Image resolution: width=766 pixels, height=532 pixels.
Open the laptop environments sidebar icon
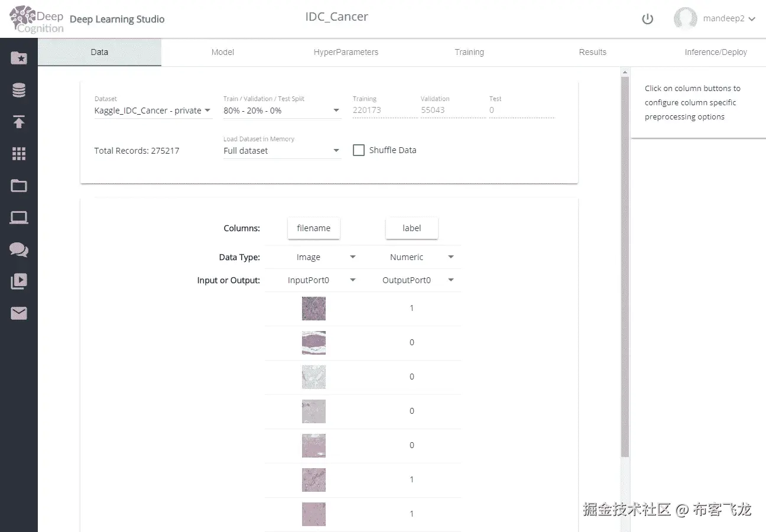[x=19, y=218]
